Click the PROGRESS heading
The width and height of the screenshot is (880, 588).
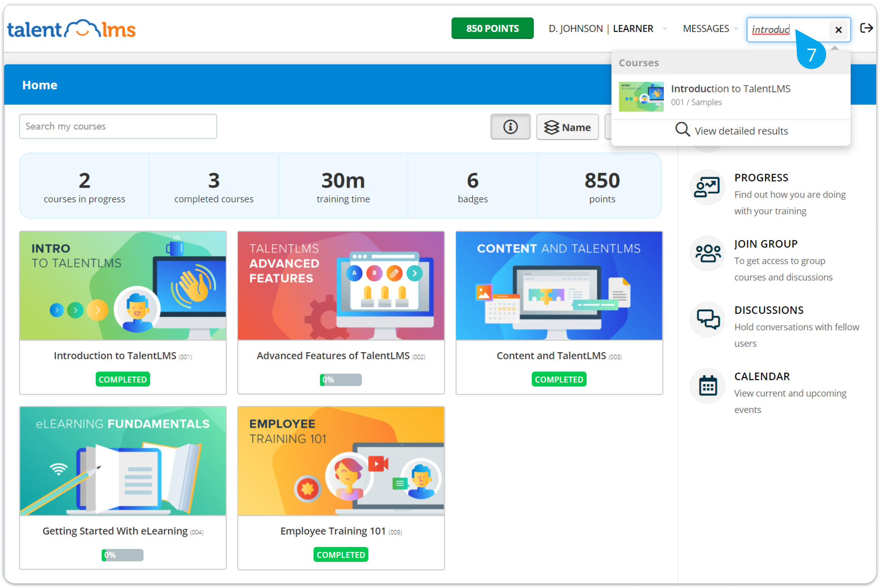pos(761,178)
